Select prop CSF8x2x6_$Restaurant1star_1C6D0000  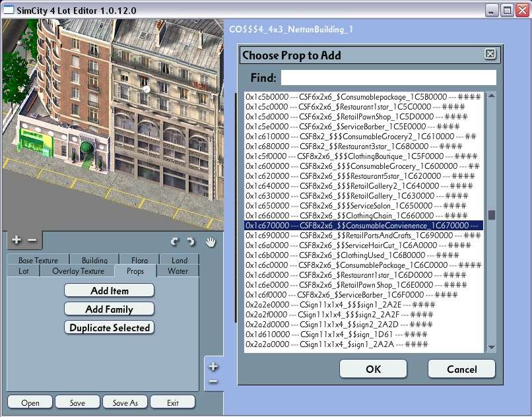pyautogui.click(x=364, y=275)
